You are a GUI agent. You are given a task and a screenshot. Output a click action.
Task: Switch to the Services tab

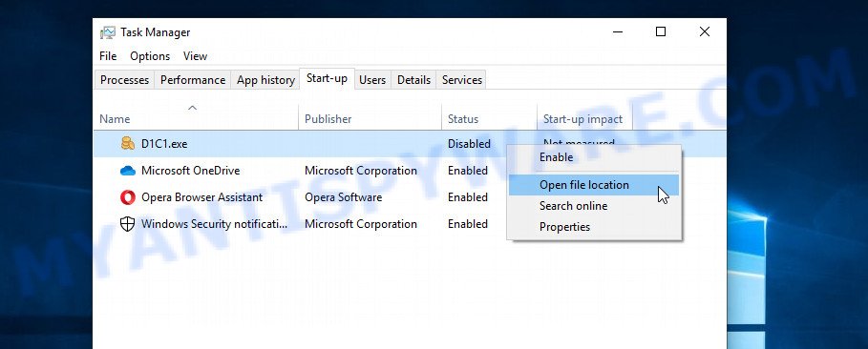pos(462,80)
